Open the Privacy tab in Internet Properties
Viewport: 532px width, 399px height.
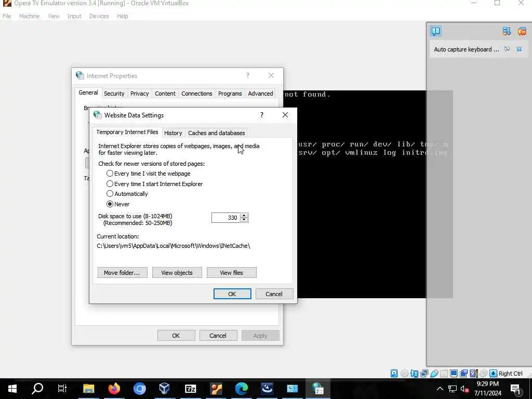click(x=139, y=94)
